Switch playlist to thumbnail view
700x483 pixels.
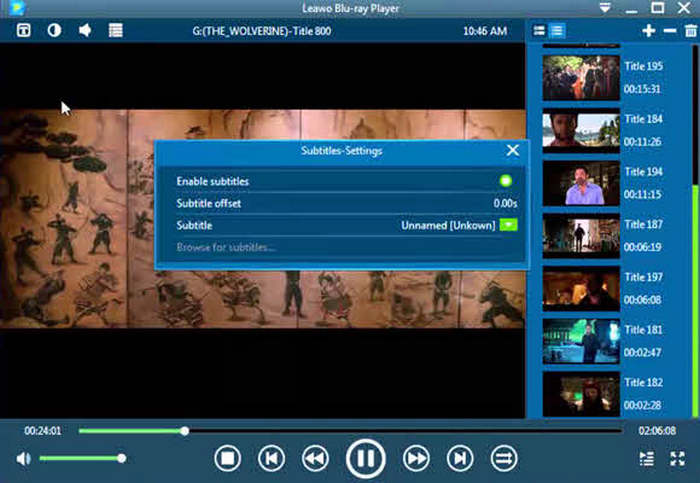tap(539, 30)
